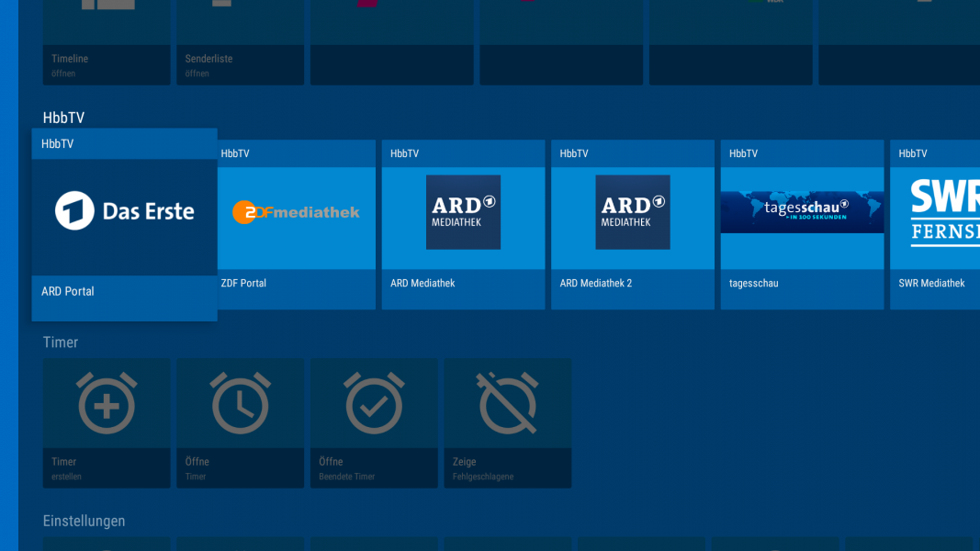Click the alarm clock plus icon

pyautogui.click(x=107, y=403)
